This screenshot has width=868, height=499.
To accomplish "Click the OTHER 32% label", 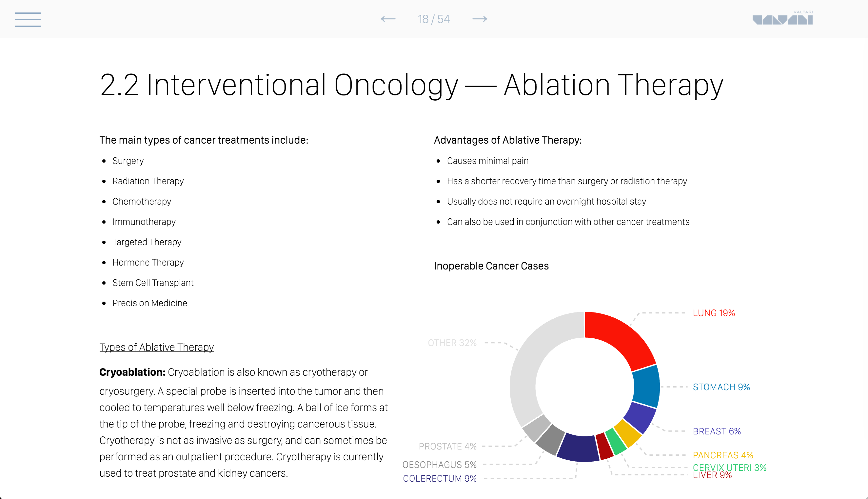I will pyautogui.click(x=452, y=343).
